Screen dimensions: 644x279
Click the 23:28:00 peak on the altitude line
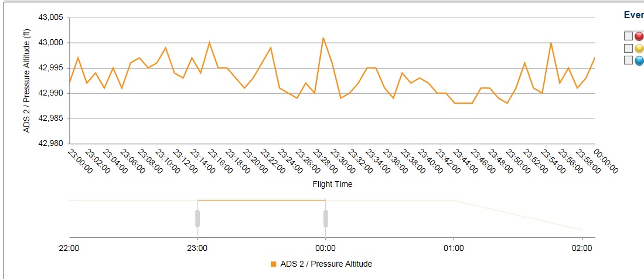323,38
